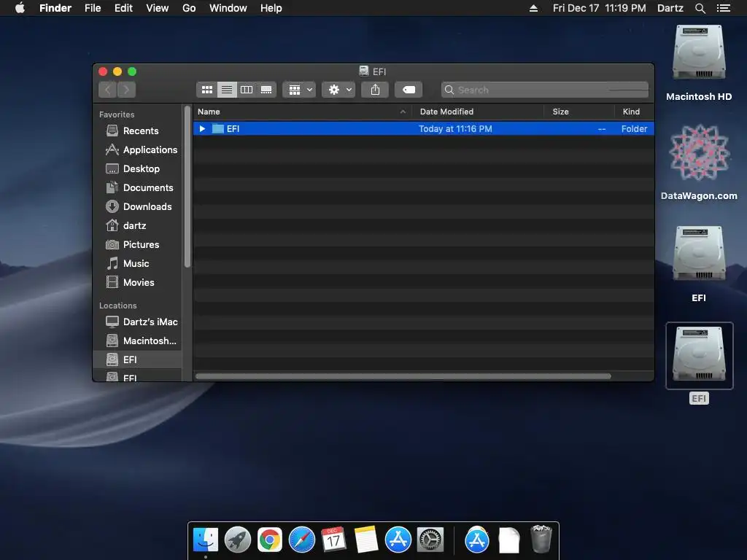This screenshot has height=560, width=747.
Task: Open Spotlight search in menu bar
Action: pos(700,8)
